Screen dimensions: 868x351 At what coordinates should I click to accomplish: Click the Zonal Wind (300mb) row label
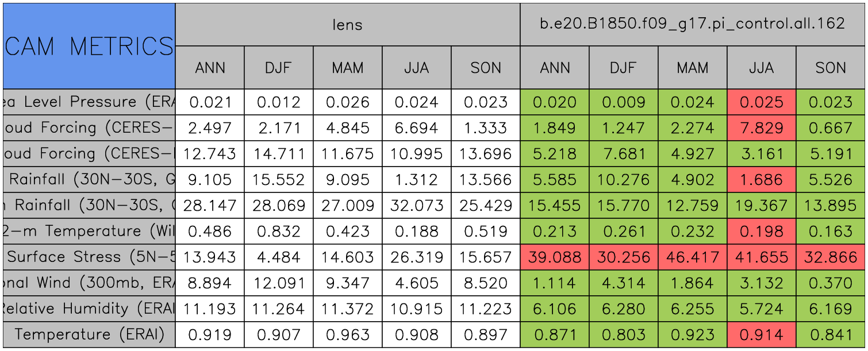click(89, 283)
